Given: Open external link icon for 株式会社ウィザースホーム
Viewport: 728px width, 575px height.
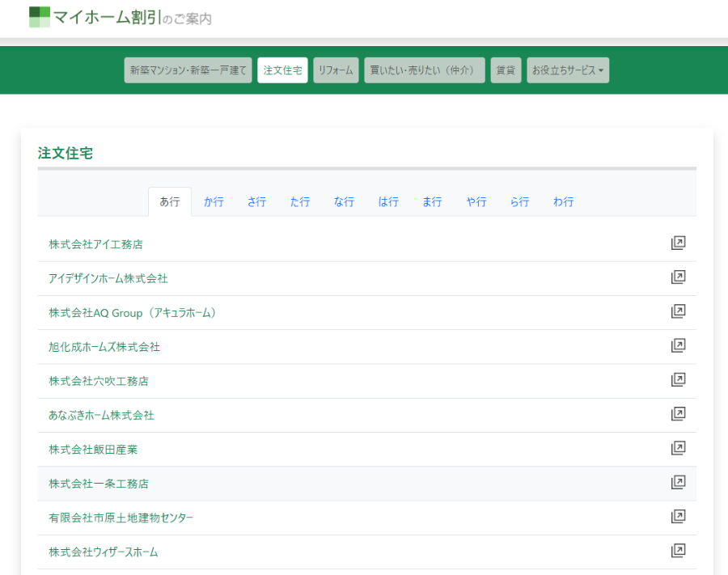Looking at the screenshot, I should (678, 551).
